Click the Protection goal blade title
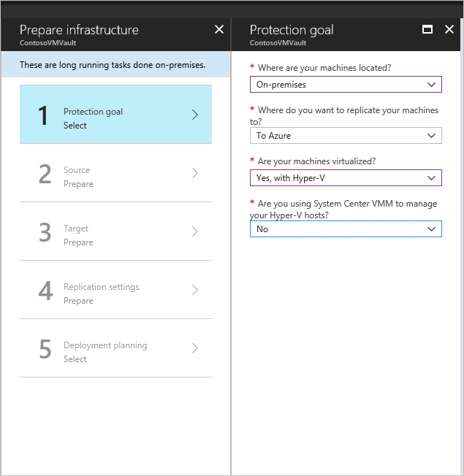 click(x=292, y=30)
